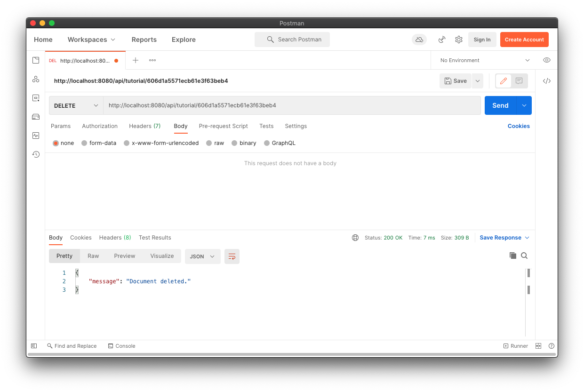Screen dimensions: 584x392
Task: Switch to the request Headers (7) tab
Action: [x=145, y=126]
